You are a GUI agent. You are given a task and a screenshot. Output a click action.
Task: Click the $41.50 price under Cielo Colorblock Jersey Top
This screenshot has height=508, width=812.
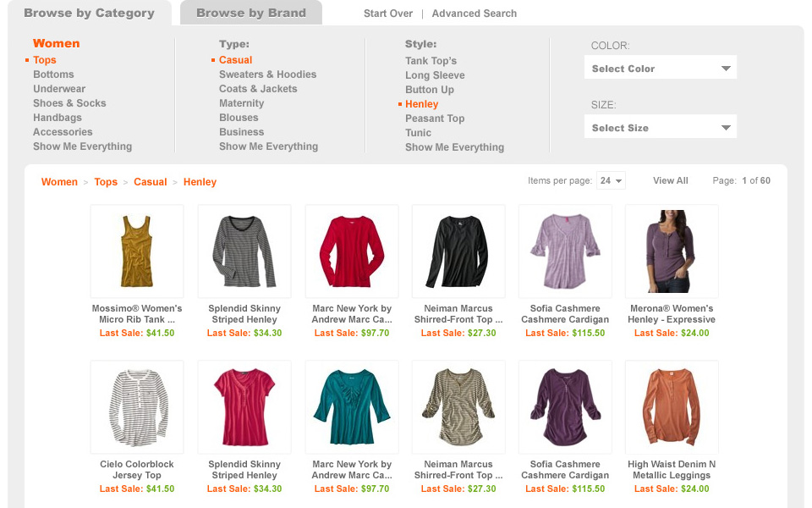click(160, 489)
